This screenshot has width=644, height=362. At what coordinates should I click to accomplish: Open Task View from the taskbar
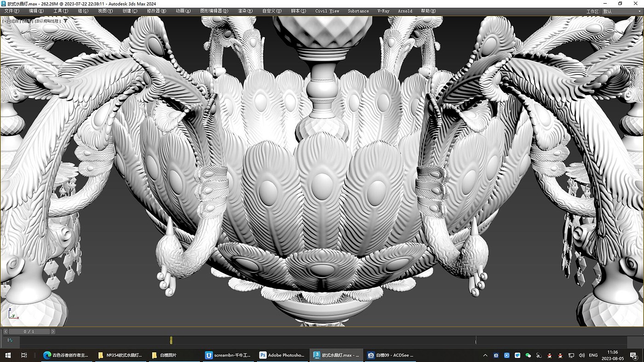point(24,355)
